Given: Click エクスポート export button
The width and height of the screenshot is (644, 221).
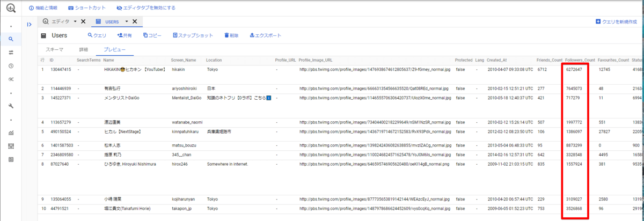Looking at the screenshot, I should tap(265, 35).
